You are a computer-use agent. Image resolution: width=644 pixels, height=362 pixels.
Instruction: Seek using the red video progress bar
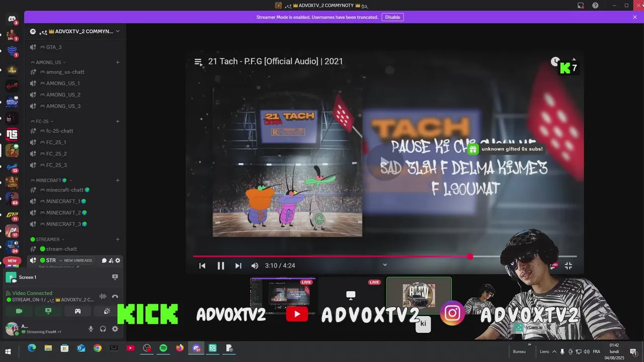[x=385, y=256]
